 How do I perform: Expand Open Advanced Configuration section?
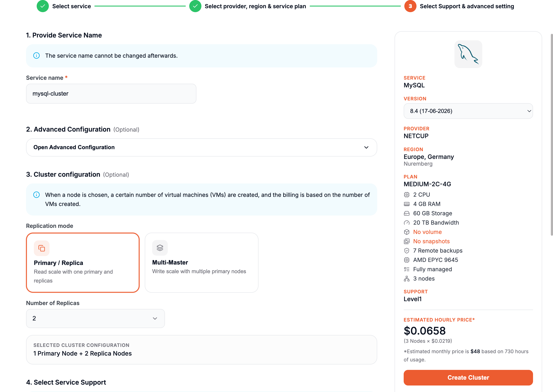[x=201, y=147]
